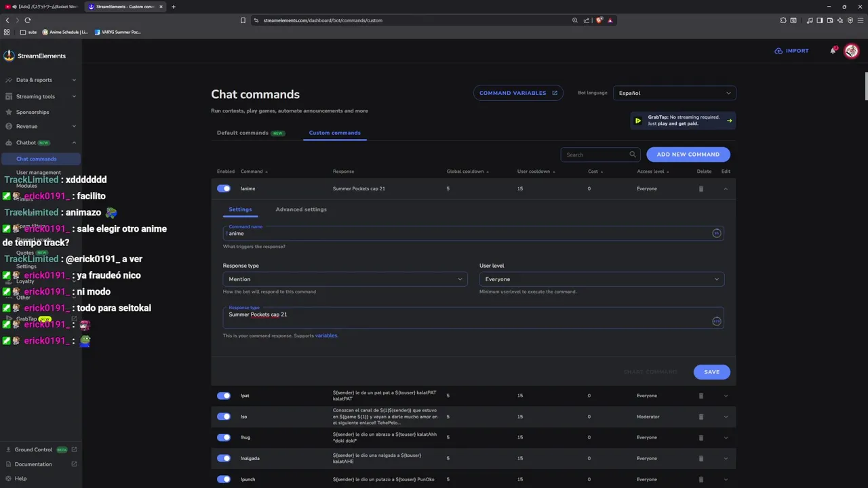
Task: Click the search magnifier icon
Action: [633, 155]
